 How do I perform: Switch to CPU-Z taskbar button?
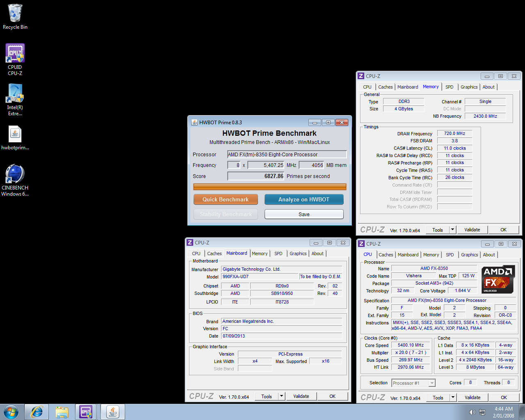pos(86,412)
